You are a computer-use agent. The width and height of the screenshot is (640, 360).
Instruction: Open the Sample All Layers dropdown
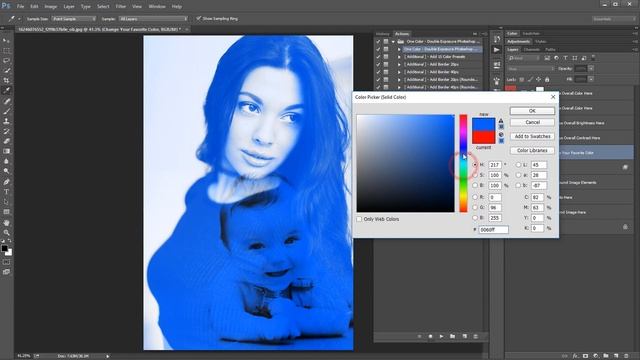(153, 19)
